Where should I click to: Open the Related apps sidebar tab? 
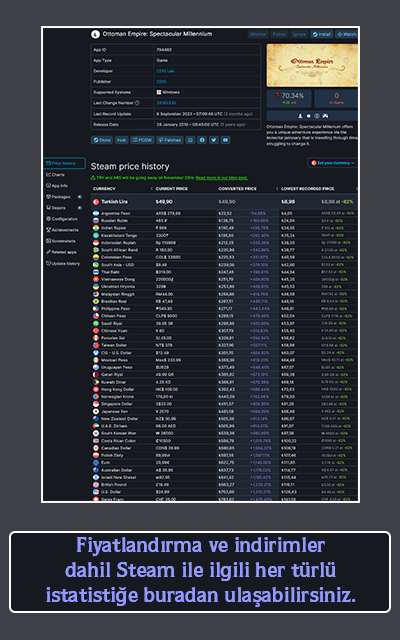[61, 252]
